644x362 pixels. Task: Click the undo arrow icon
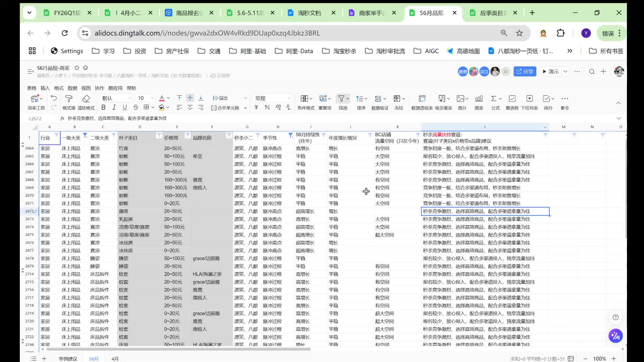click(x=54, y=98)
